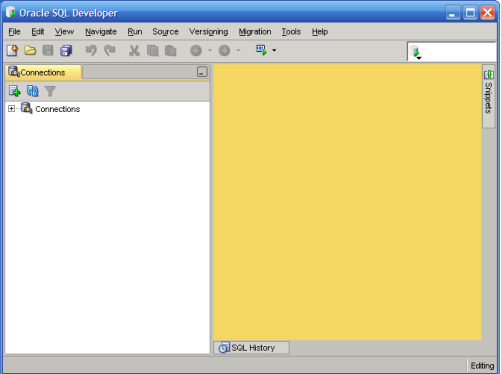Click the Copy icon in toolbar

[x=152, y=51]
